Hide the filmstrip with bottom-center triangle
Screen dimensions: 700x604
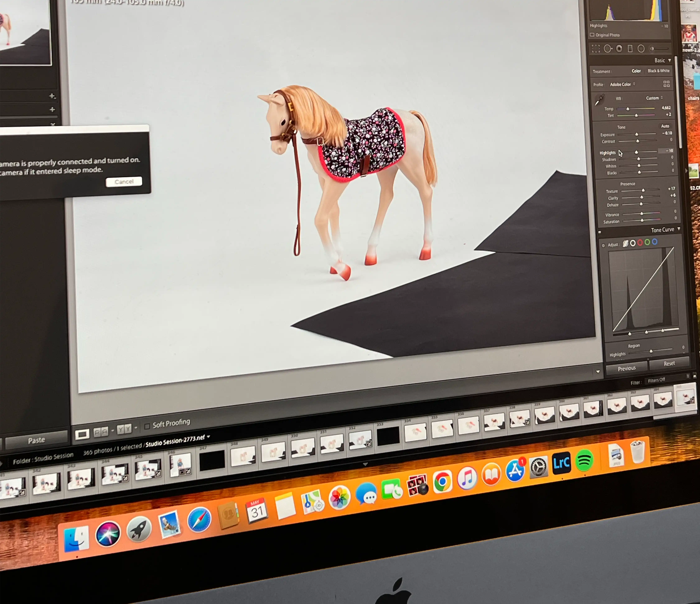[365, 464]
